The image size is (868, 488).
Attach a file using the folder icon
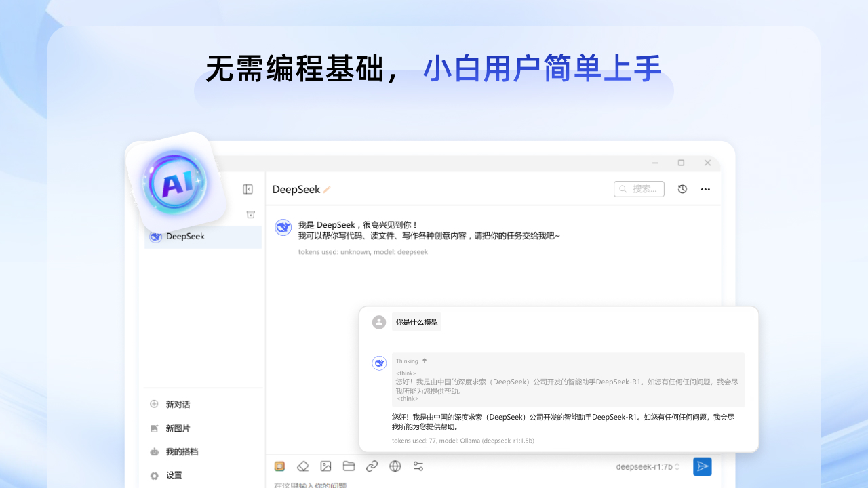(349, 466)
